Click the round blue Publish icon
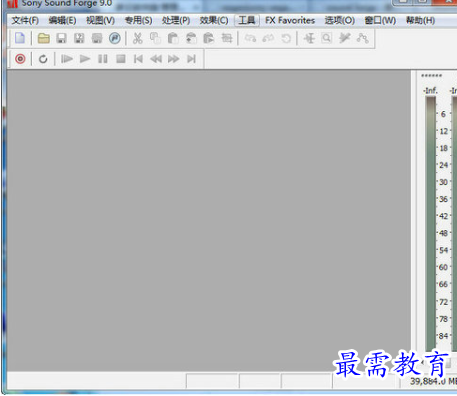This screenshot has width=457, height=396. (115, 38)
